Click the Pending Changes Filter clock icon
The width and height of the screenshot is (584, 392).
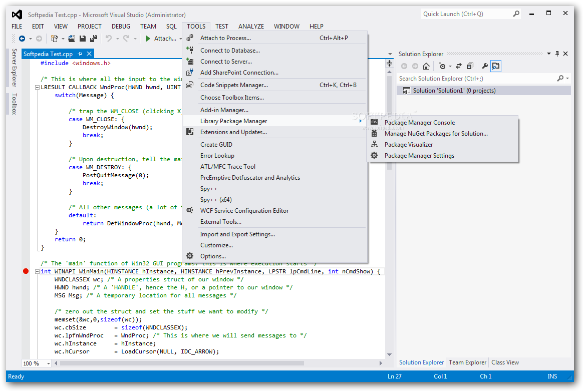coord(442,66)
